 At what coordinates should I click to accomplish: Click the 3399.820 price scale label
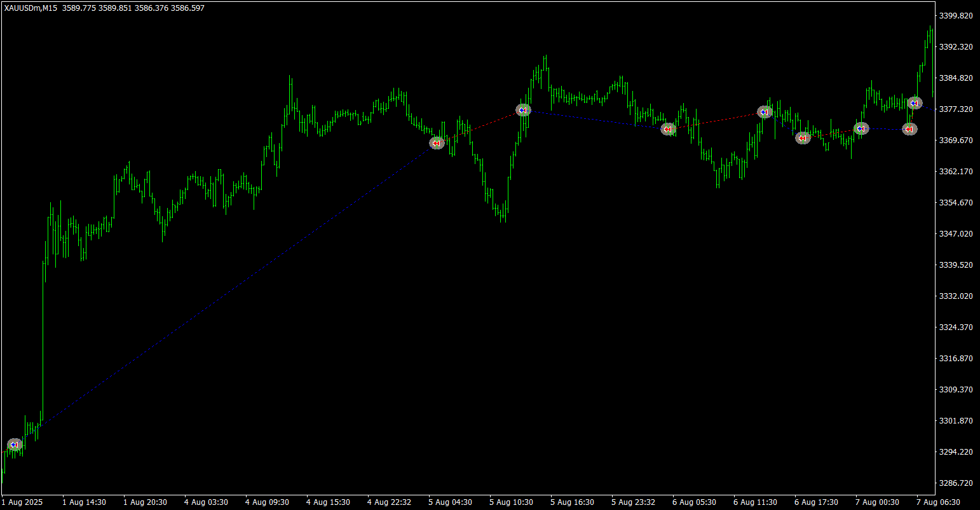955,15
